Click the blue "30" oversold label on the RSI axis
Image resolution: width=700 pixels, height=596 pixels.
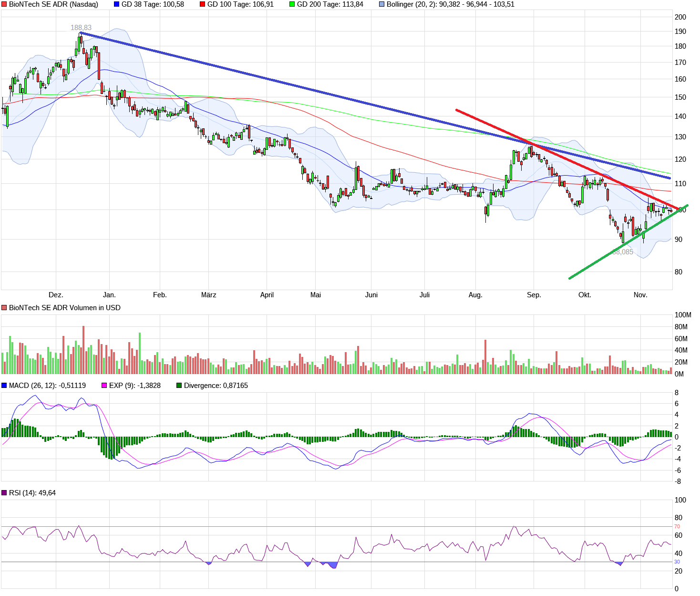[677, 562]
